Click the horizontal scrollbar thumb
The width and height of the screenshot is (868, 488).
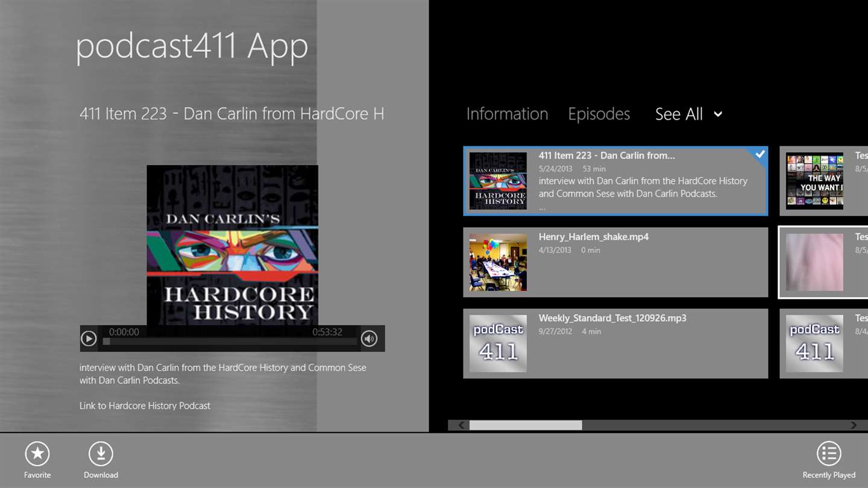pyautogui.click(x=526, y=425)
